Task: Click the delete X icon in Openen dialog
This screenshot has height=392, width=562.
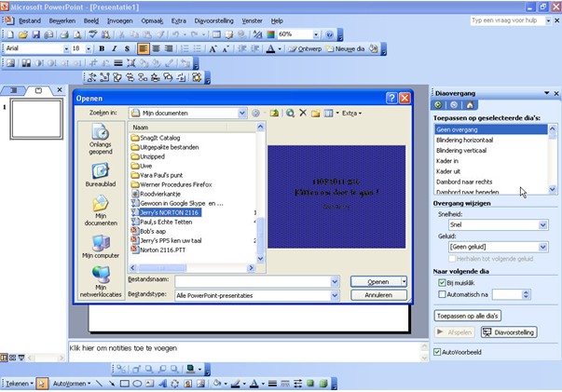Action: click(303, 113)
